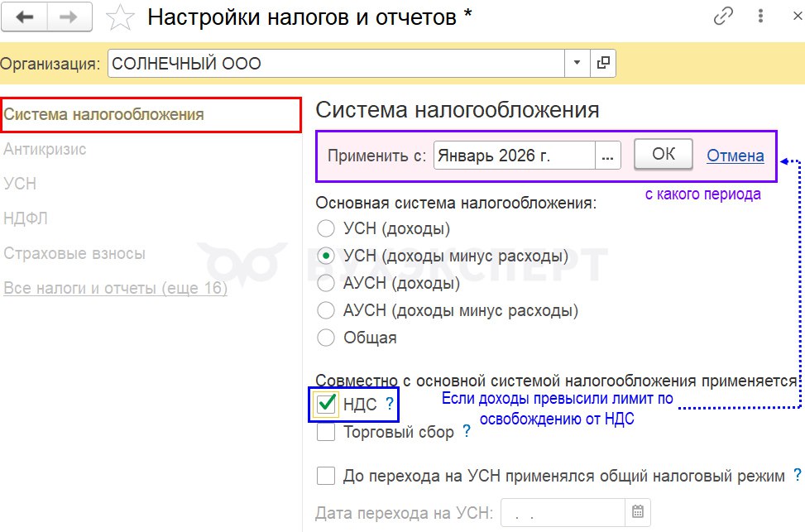Select the УСН (доходы) radio button

pos(326,228)
